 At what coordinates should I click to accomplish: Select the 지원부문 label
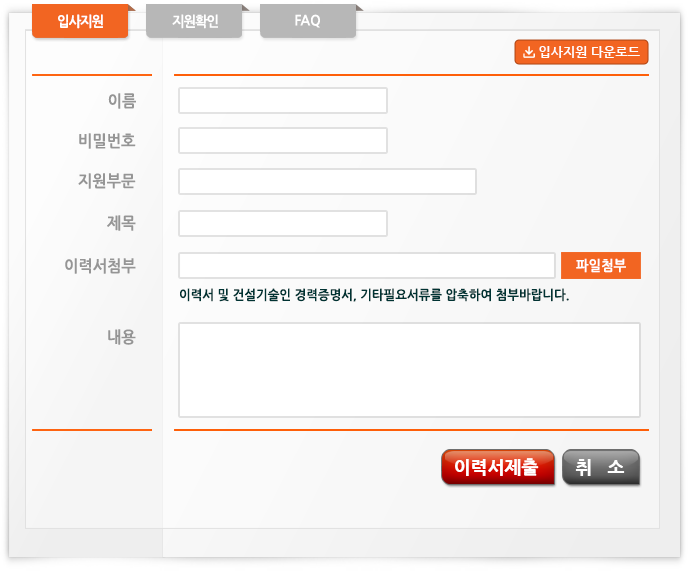pos(107,182)
